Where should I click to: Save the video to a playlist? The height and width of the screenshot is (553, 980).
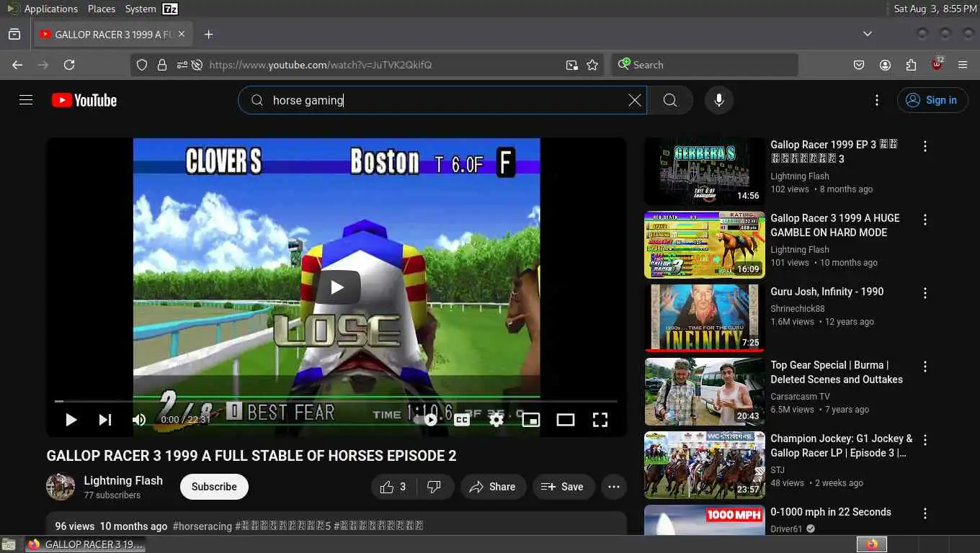click(x=563, y=487)
